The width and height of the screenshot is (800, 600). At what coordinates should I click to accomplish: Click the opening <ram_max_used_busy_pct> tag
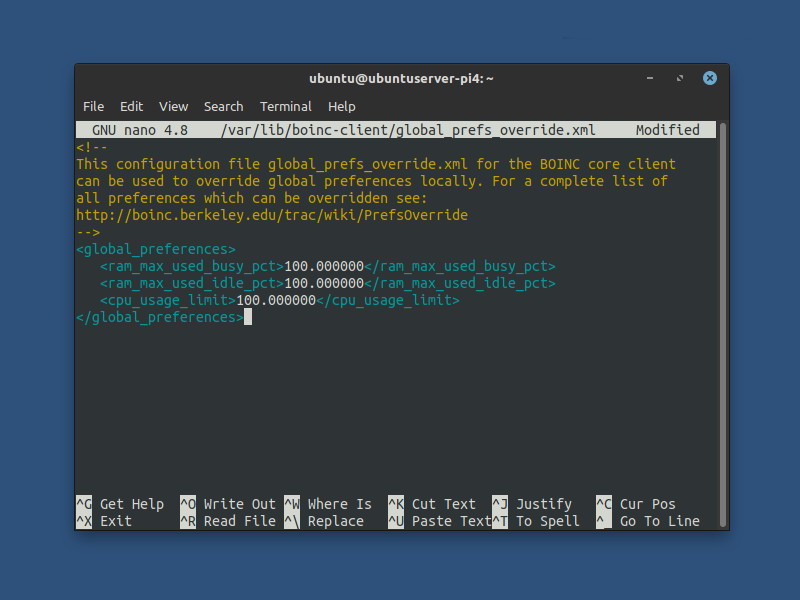coord(192,266)
